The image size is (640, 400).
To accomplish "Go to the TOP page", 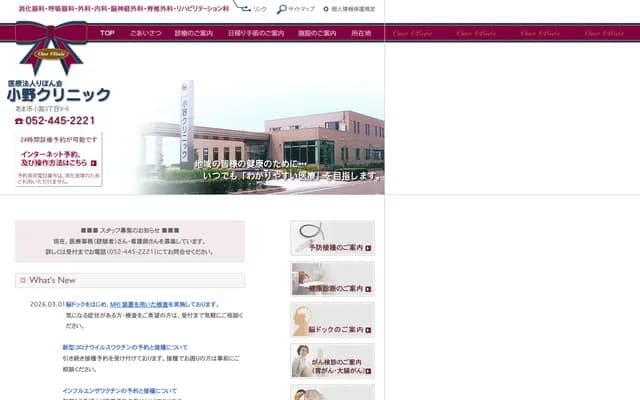I will click(x=107, y=33).
